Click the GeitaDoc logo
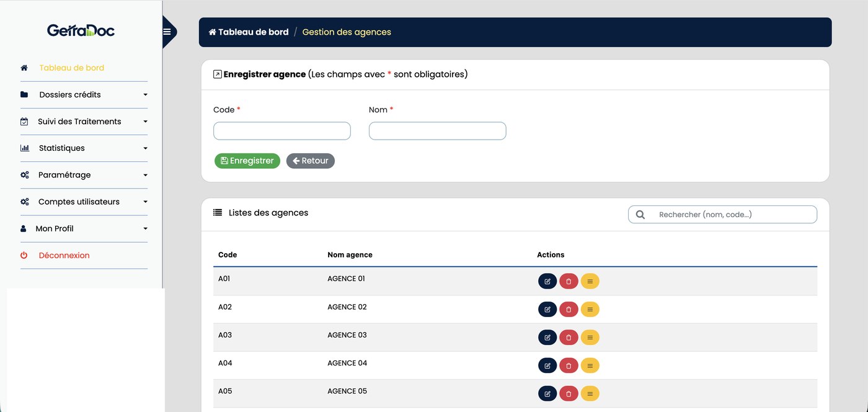Viewport: 868px width, 412px height. (x=81, y=30)
